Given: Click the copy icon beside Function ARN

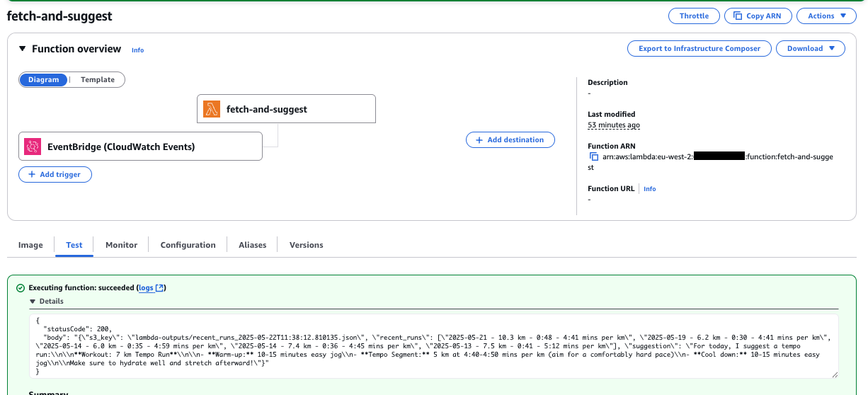Looking at the screenshot, I should pyautogui.click(x=594, y=156).
